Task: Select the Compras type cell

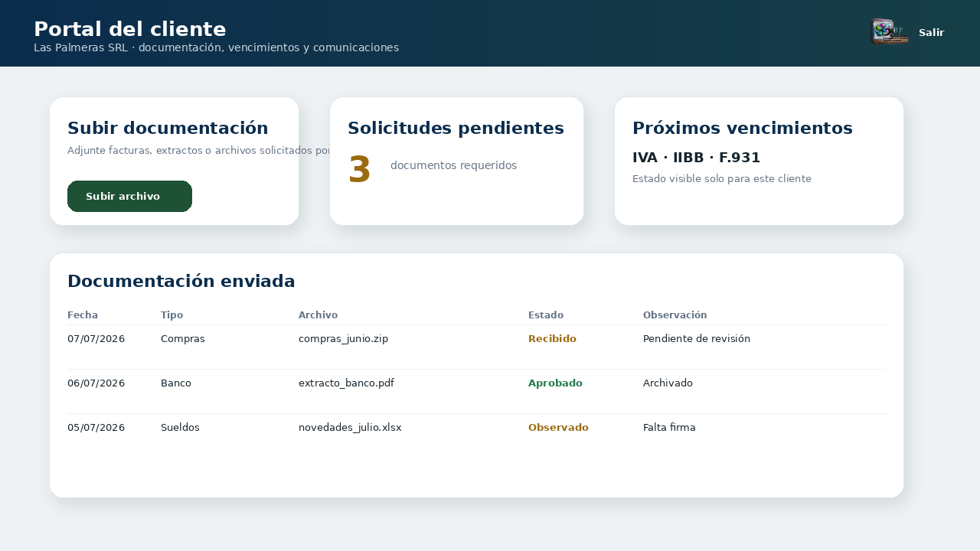Action: pos(183,339)
